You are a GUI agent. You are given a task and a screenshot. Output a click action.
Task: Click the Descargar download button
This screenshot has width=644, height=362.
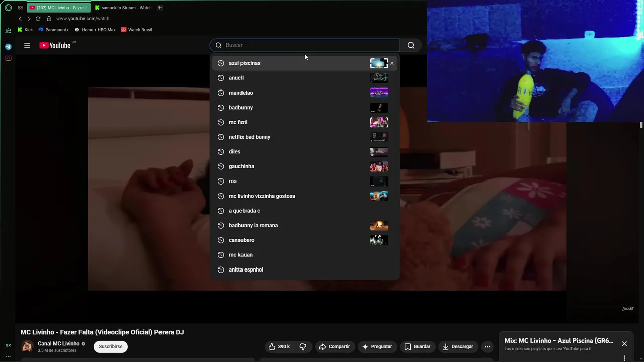(x=458, y=346)
